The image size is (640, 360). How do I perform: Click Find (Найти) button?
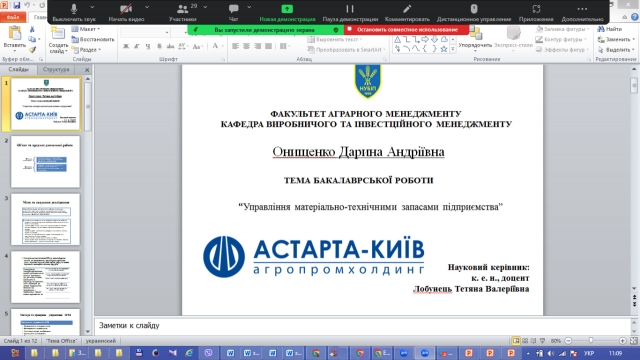pyautogui.click(x=610, y=29)
